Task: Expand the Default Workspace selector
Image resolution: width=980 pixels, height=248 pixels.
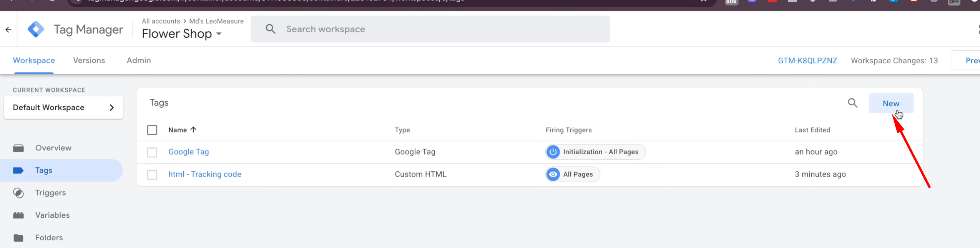Action: click(63, 107)
